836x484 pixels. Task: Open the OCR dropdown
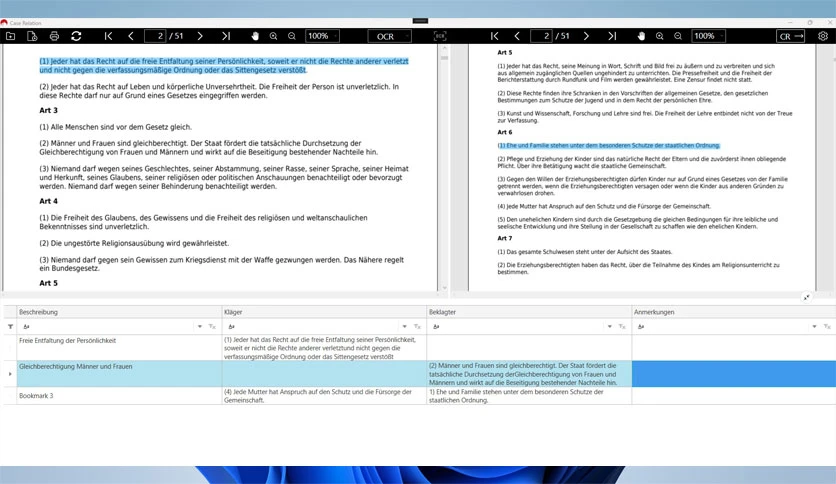point(390,36)
